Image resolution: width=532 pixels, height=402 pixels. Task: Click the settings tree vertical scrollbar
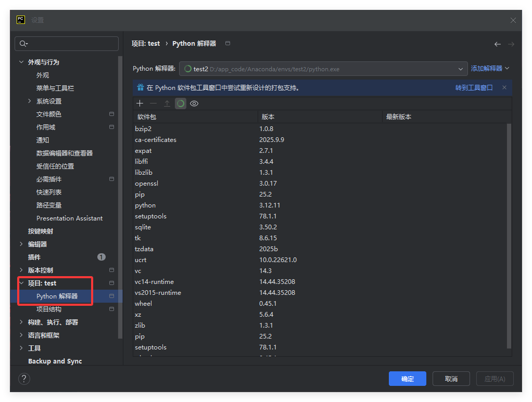(x=120, y=197)
